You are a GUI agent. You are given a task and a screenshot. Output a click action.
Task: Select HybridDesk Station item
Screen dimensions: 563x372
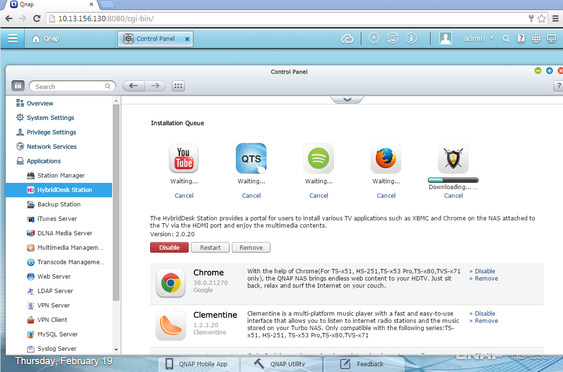pyautogui.click(x=59, y=190)
